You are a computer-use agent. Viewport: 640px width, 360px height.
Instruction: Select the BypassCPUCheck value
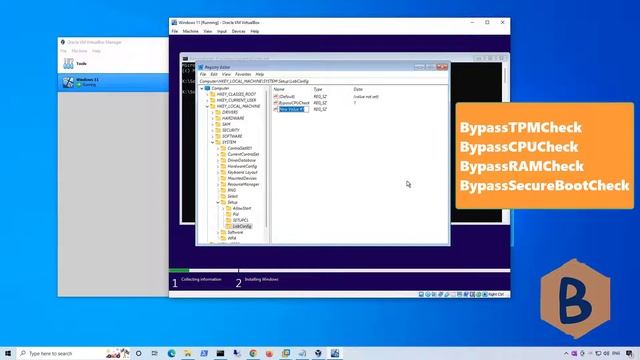point(294,103)
